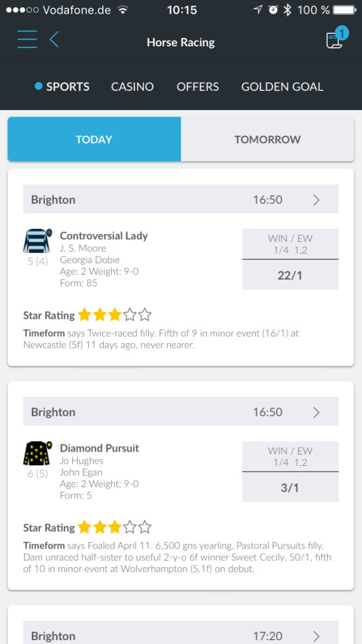Tap Diamond Pursuit's star rating stars
The width and height of the screenshot is (362, 644).
pos(114,527)
